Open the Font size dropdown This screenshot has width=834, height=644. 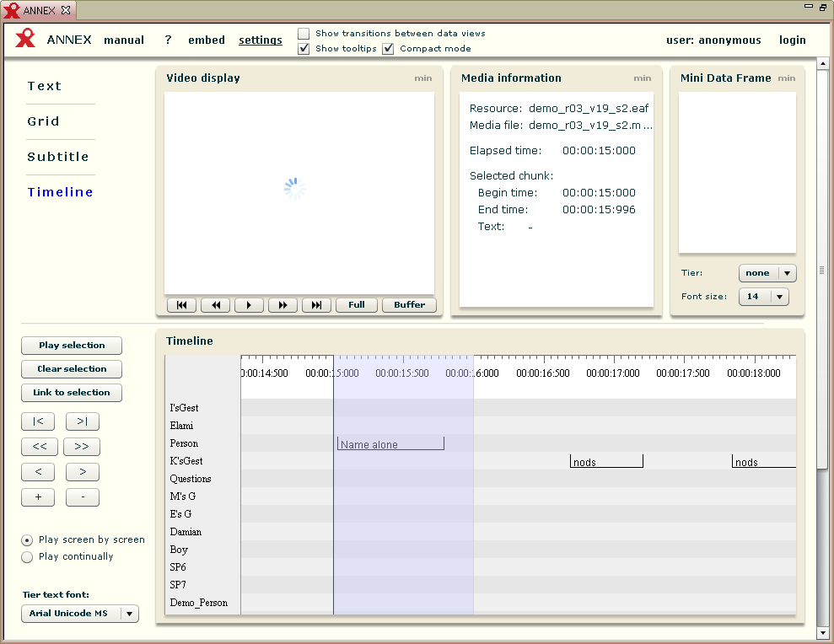763,297
